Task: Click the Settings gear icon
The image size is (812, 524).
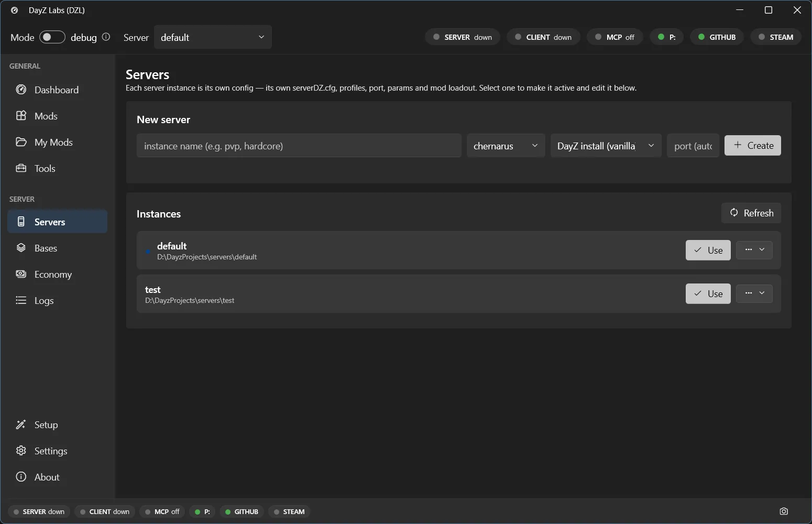Action: (21, 451)
